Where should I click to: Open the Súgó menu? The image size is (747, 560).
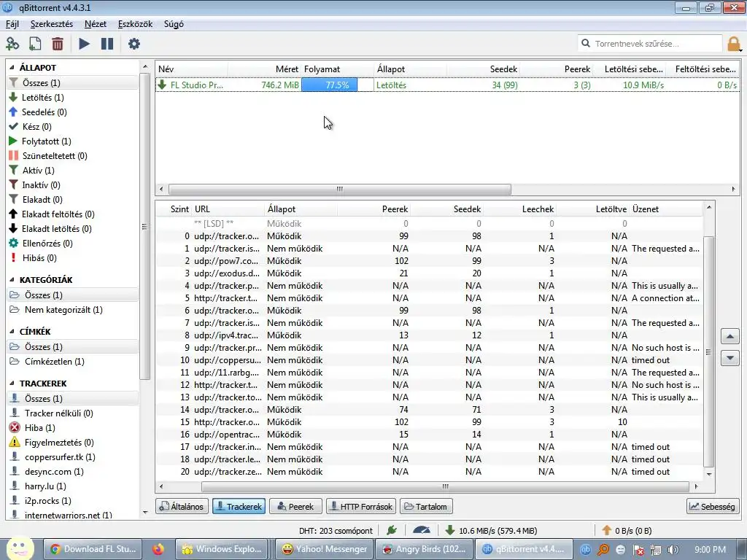tap(174, 24)
